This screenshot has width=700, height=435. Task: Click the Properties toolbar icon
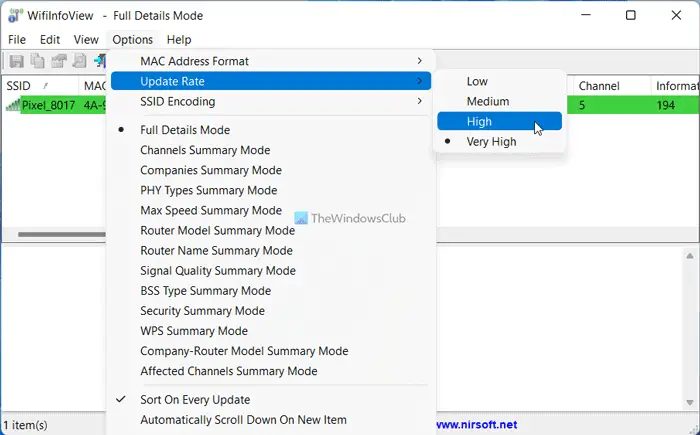point(58,61)
